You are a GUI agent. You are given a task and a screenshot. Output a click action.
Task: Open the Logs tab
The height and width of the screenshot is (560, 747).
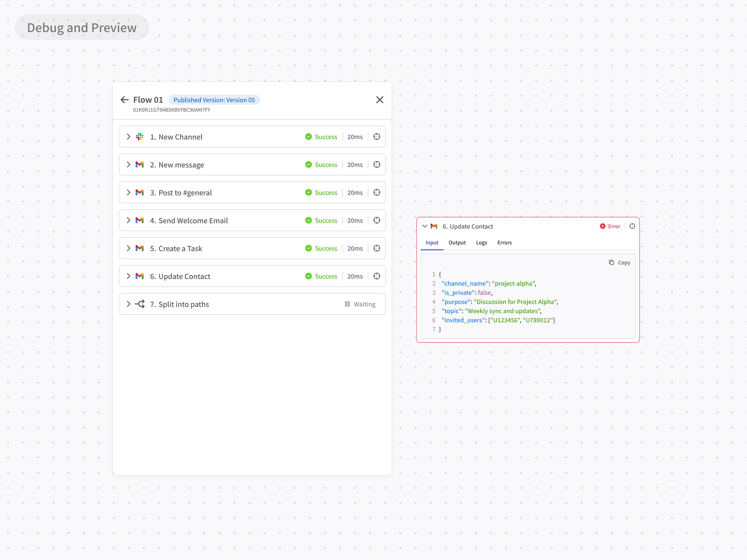click(x=481, y=243)
